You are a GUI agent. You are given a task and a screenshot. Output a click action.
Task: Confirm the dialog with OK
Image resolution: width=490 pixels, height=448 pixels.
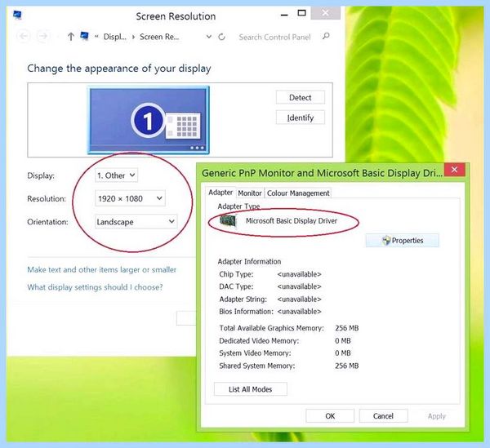coord(330,416)
